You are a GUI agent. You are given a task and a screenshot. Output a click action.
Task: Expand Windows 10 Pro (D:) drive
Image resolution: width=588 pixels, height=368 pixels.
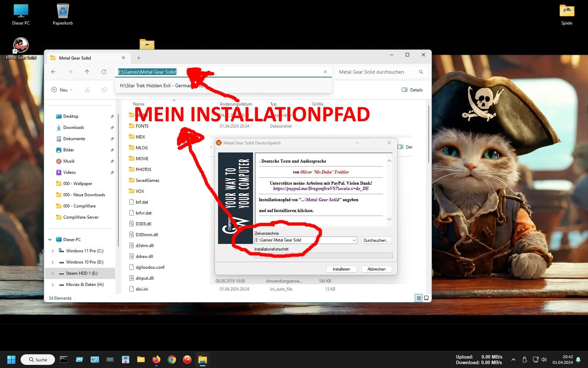53,262
